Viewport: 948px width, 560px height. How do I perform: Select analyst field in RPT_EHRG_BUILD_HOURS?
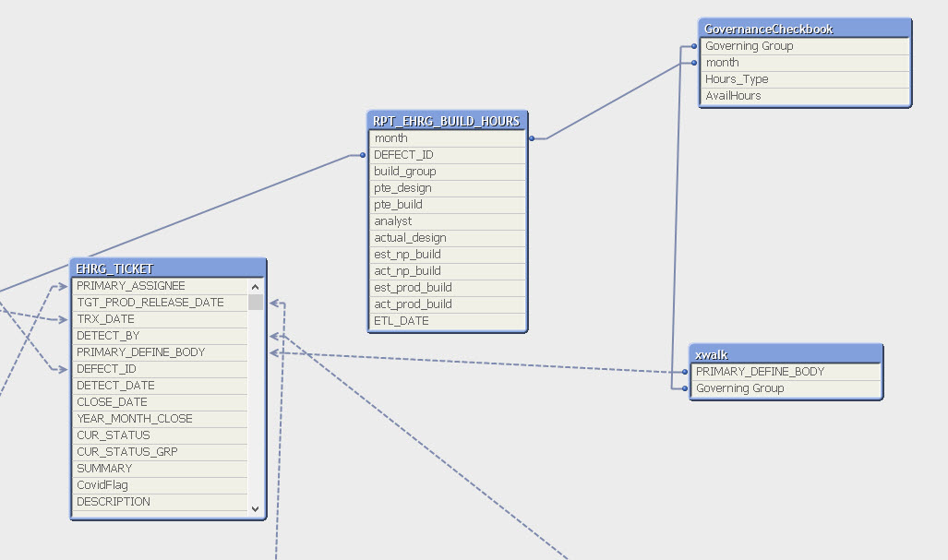click(x=448, y=221)
